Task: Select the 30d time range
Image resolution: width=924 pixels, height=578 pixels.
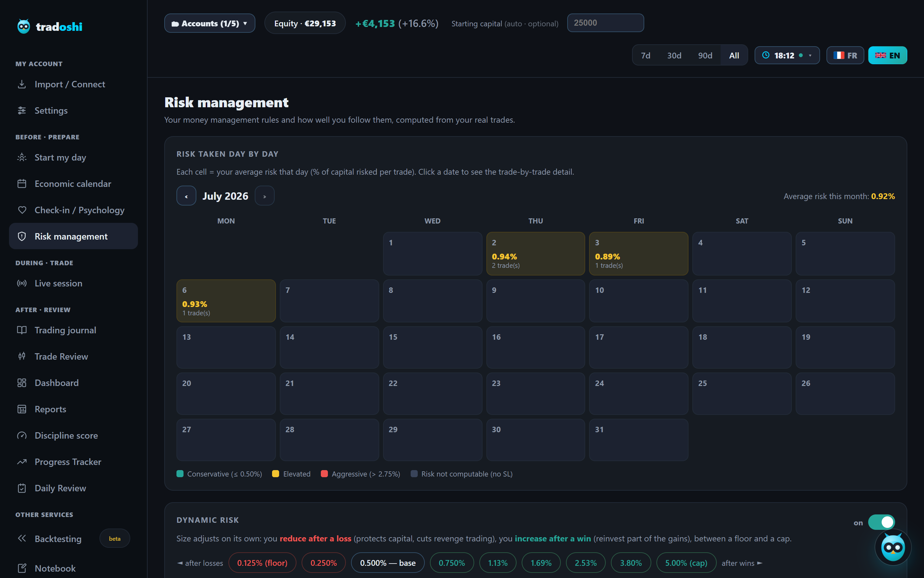Action: pos(674,56)
